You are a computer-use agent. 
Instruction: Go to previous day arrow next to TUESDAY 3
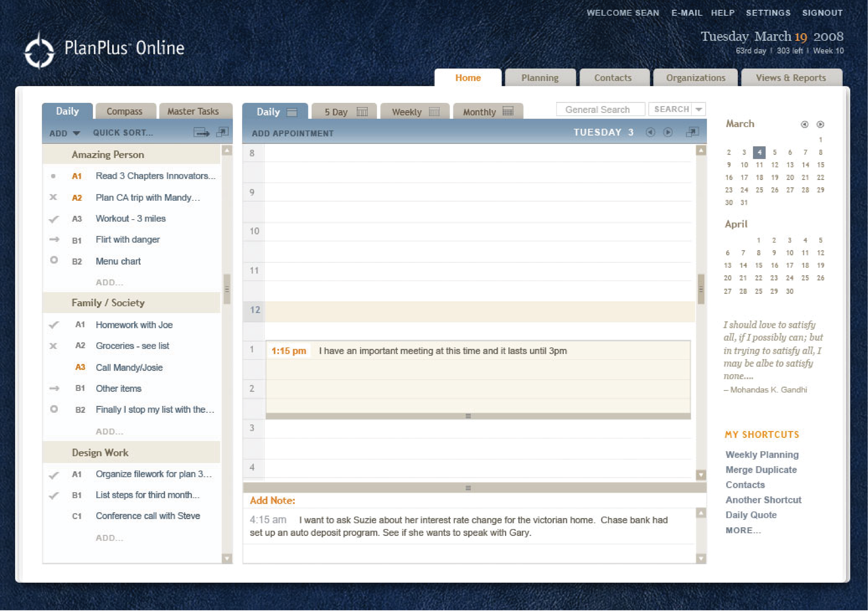pyautogui.click(x=650, y=132)
